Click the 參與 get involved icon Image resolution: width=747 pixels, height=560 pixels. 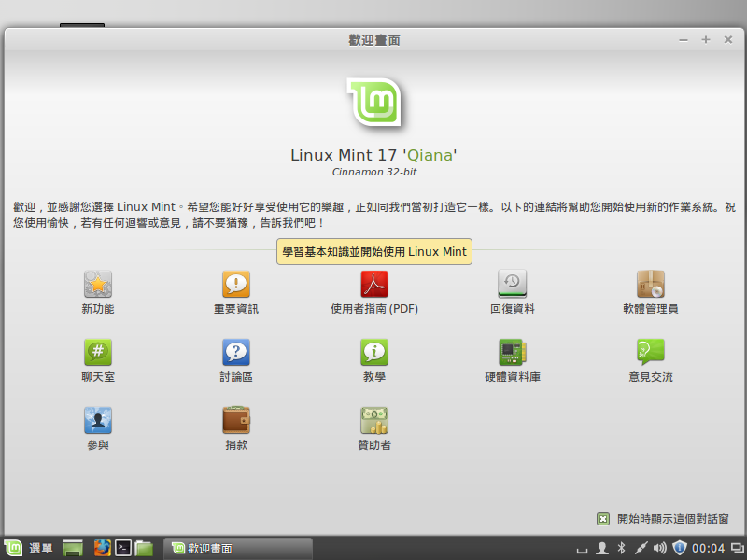point(98,420)
